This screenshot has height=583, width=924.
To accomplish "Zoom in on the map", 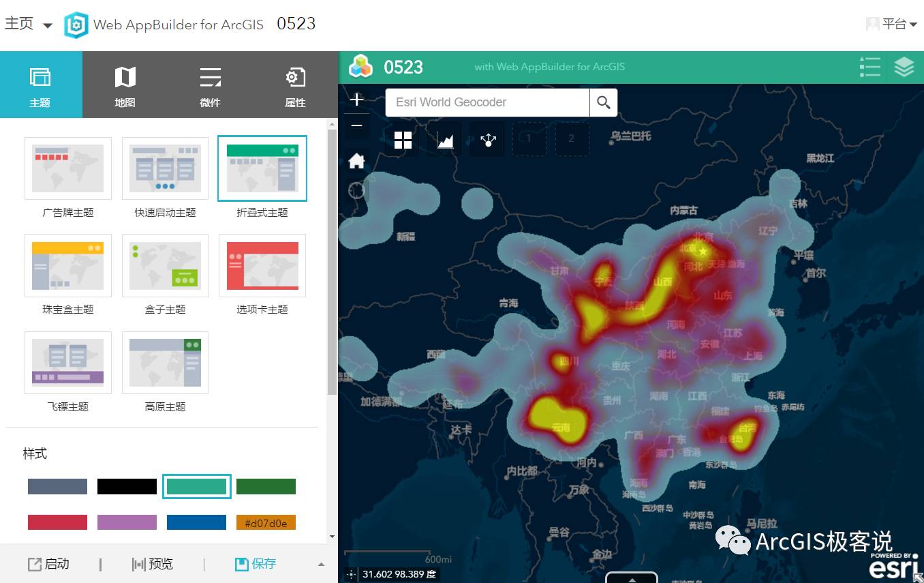I will click(356, 100).
